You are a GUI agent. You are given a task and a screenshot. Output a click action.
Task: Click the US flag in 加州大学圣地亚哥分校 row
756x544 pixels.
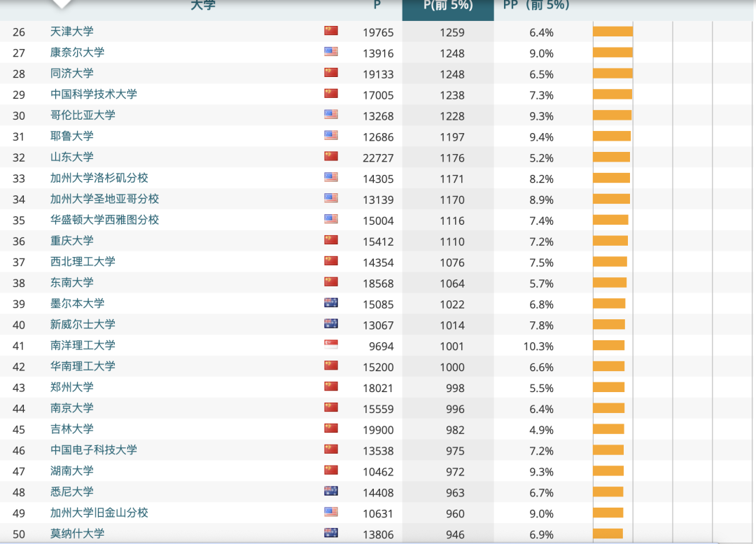(x=331, y=198)
